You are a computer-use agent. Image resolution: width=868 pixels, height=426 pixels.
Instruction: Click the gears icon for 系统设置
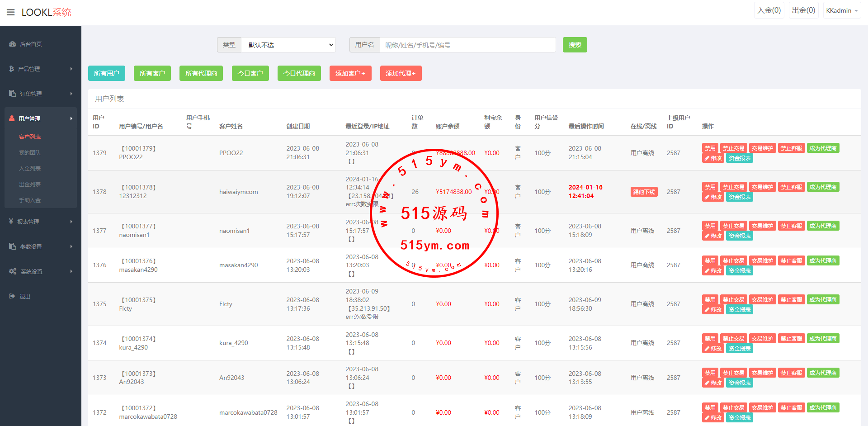coord(12,271)
